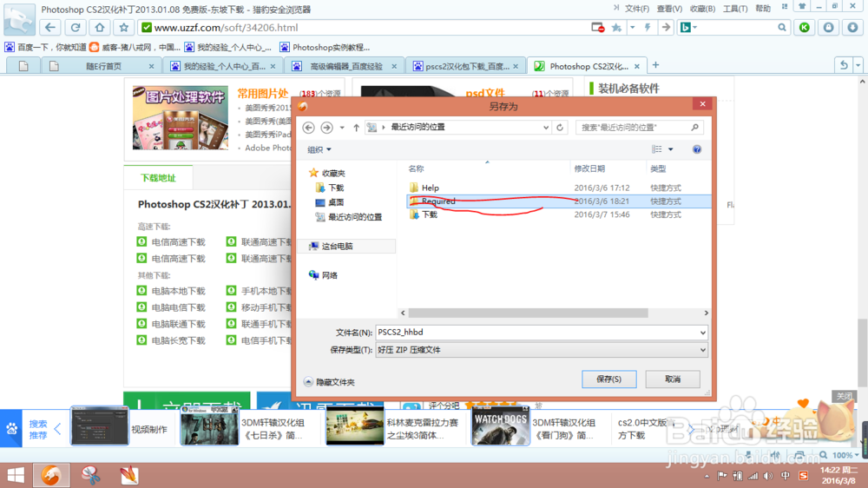Click the volume speaker tray icon

[768, 476]
